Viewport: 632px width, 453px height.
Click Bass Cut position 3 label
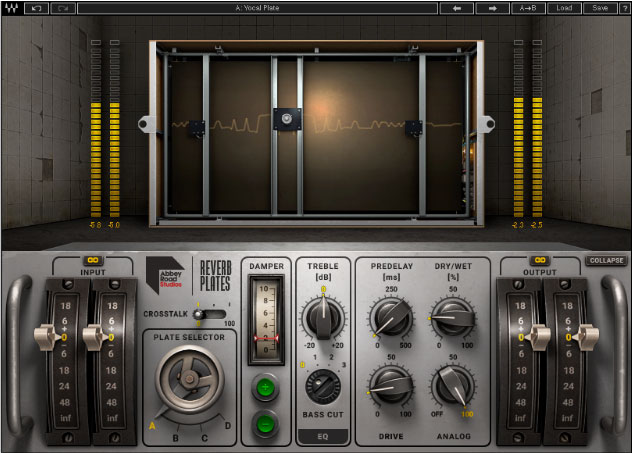344,365
